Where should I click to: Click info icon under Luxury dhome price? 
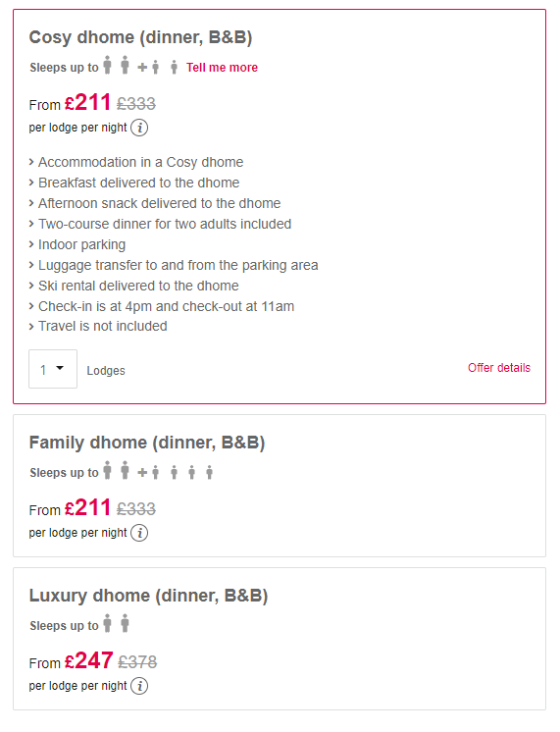click(139, 686)
